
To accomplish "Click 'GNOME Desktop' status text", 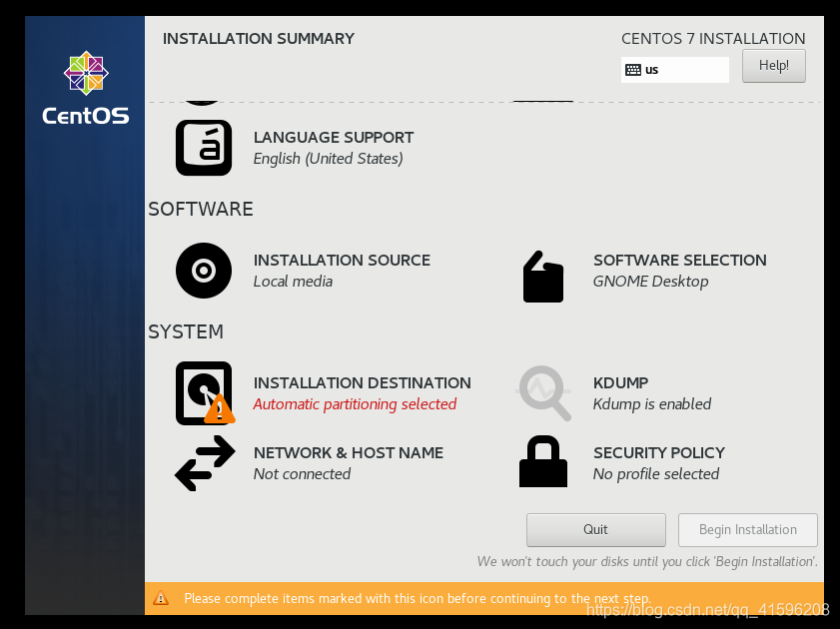I will click(651, 281).
